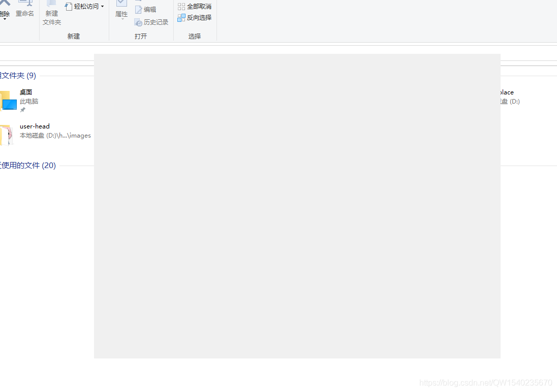Collapse the frequent folders (9) group header
Viewport: 557px width, 392px height.
click(x=18, y=76)
